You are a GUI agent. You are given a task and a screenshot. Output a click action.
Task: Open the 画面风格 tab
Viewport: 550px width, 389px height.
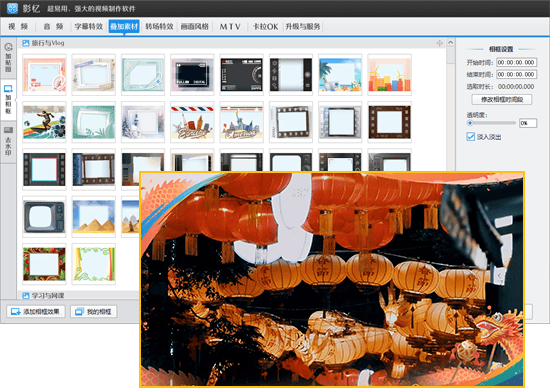195,27
